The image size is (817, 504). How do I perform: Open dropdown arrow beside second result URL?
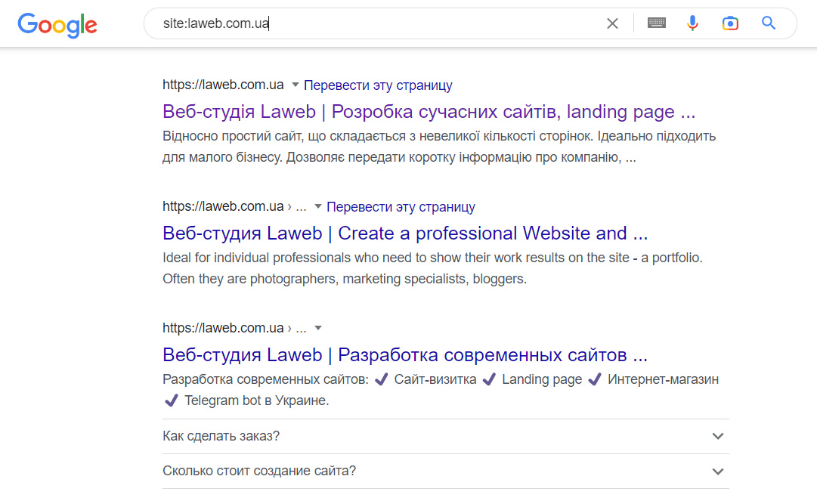[x=318, y=206]
